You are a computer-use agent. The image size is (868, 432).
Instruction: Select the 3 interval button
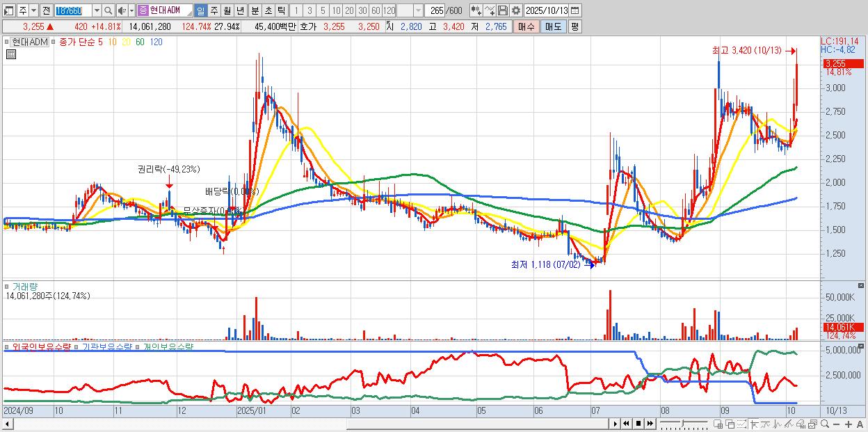310,10
